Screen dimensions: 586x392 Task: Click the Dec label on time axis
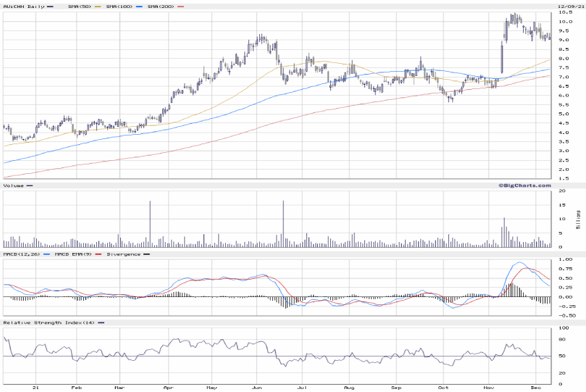(535, 388)
